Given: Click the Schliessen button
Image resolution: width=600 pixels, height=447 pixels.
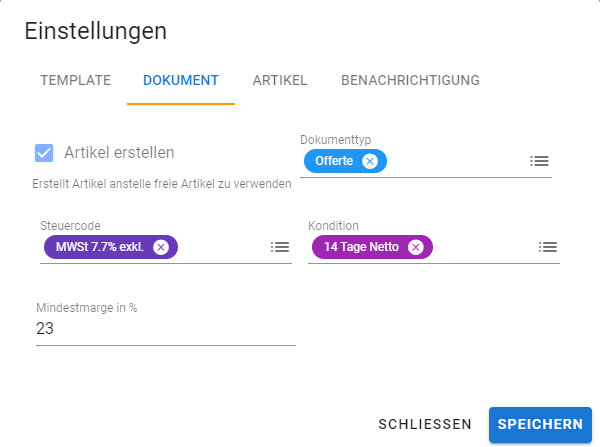Looking at the screenshot, I should click(425, 424).
